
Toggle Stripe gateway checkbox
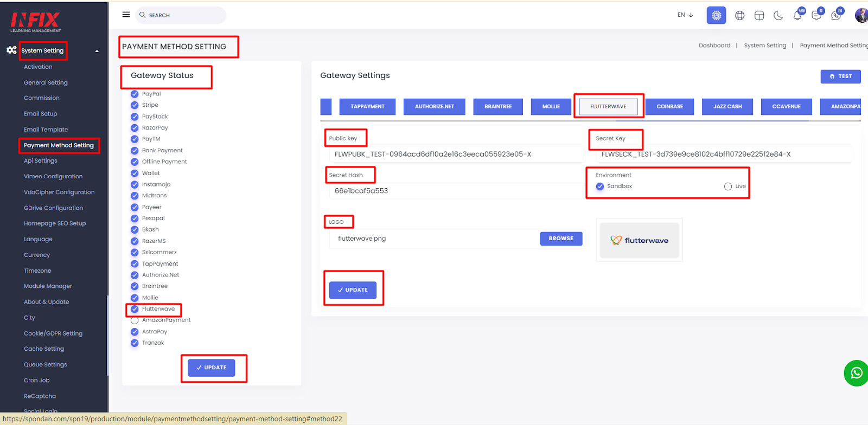tap(135, 105)
